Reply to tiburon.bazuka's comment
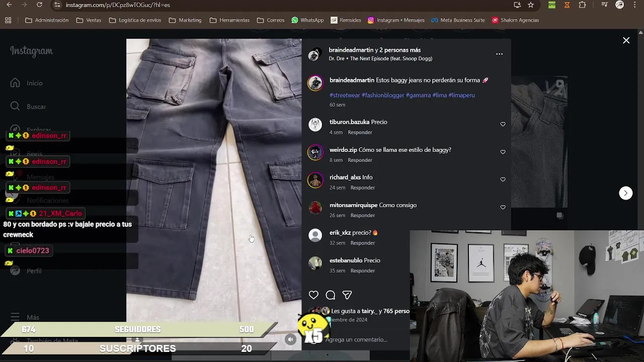 click(x=360, y=132)
